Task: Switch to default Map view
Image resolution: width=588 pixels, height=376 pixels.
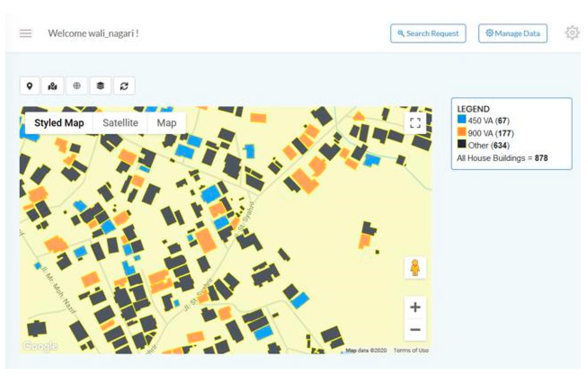Action: [167, 123]
